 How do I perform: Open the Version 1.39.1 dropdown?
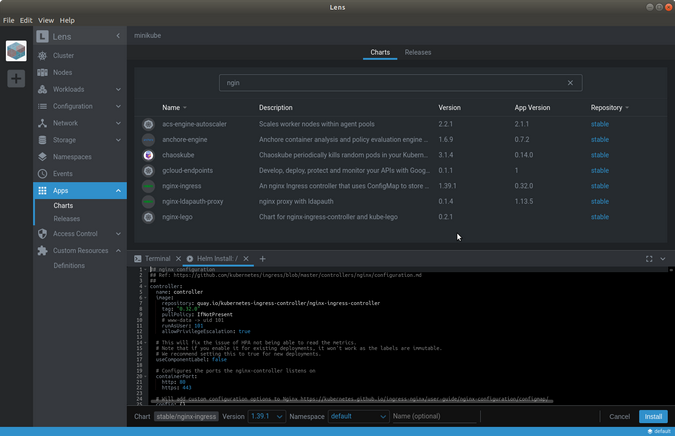267,416
